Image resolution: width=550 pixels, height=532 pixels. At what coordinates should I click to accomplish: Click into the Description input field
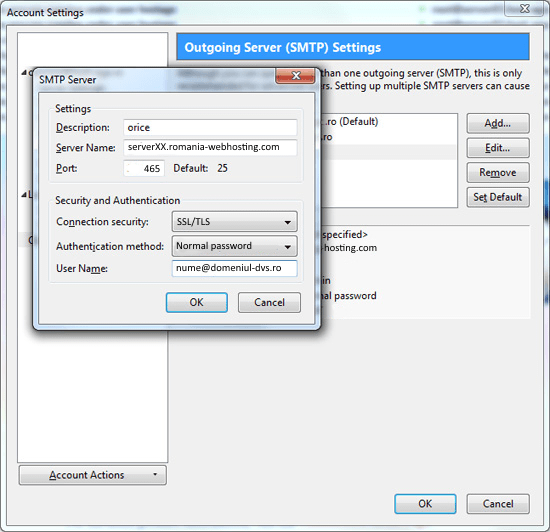tap(210, 127)
